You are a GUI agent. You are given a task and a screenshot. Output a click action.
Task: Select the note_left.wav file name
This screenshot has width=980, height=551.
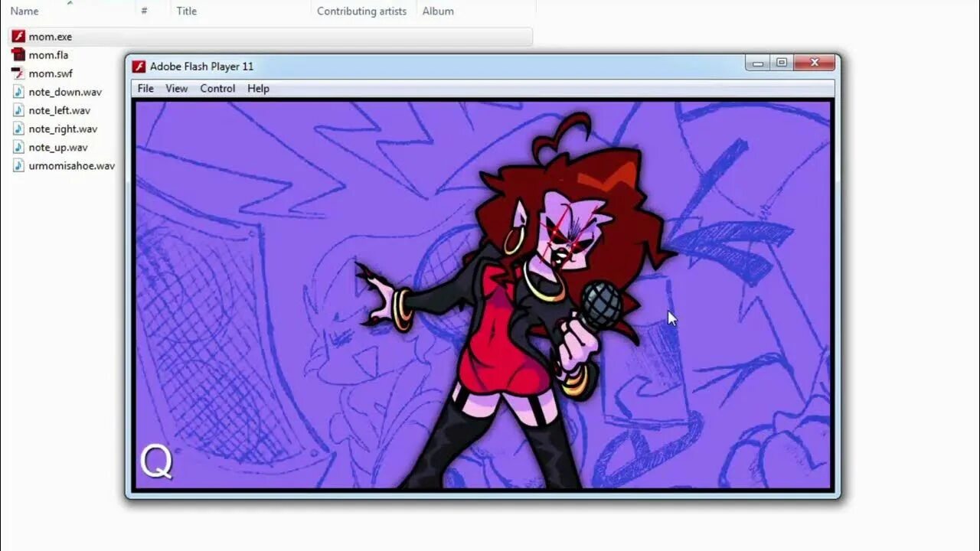point(60,110)
